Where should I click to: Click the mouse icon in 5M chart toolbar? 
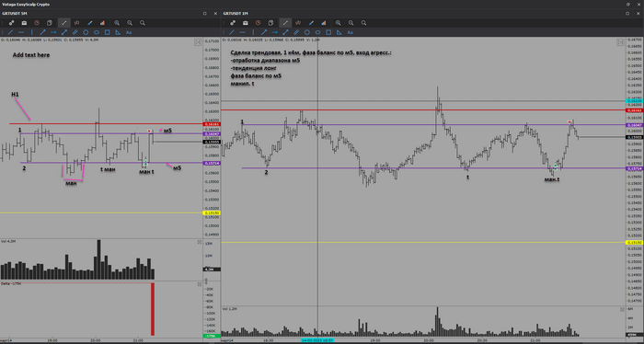click(50, 23)
